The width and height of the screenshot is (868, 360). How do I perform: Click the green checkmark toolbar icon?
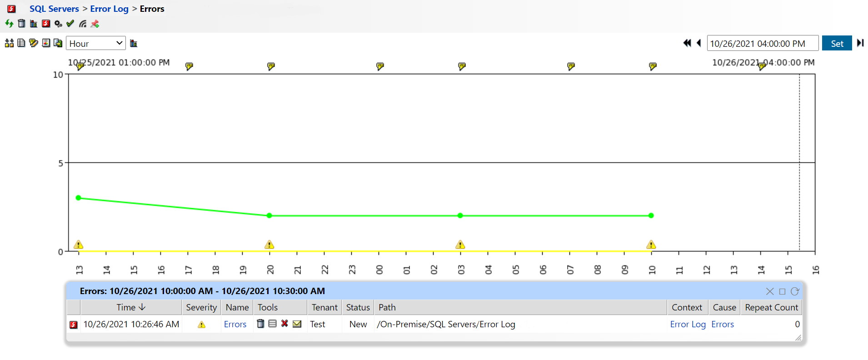click(70, 23)
